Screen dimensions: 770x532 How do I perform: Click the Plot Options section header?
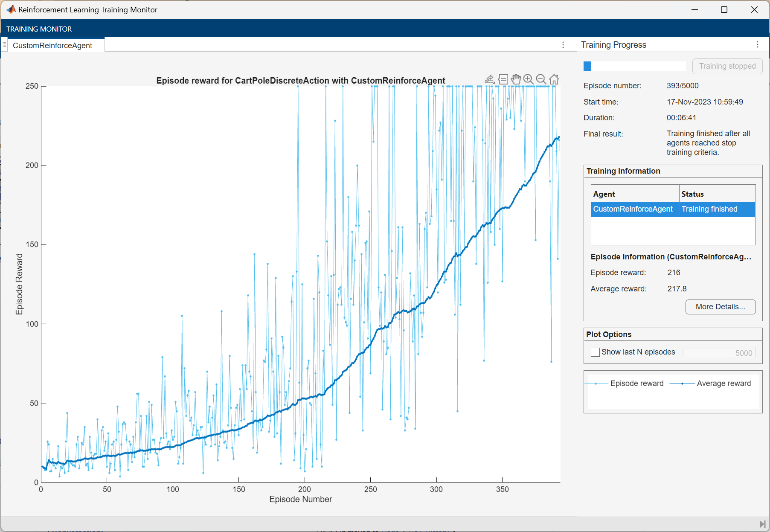pyautogui.click(x=609, y=334)
